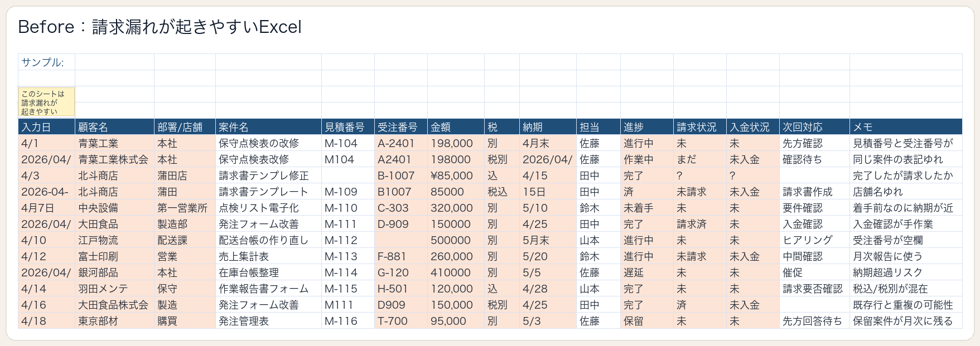
Task: Click the 入力日 column header
Action: click(46, 127)
